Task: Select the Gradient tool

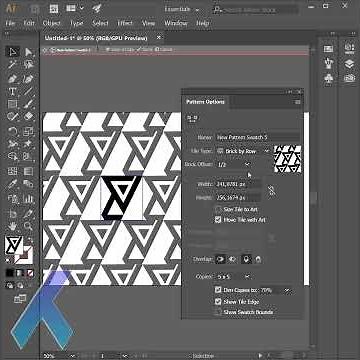Action: pyautogui.click(x=29, y=171)
